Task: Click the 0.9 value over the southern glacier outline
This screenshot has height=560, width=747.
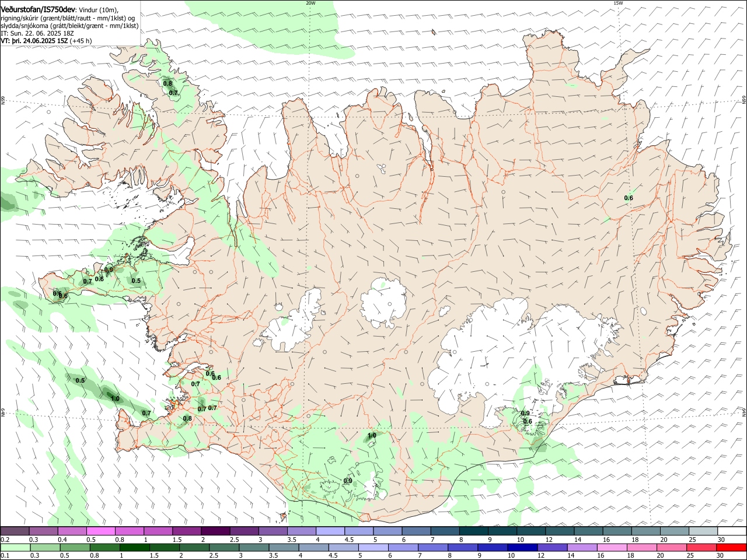Action: pos(348,481)
